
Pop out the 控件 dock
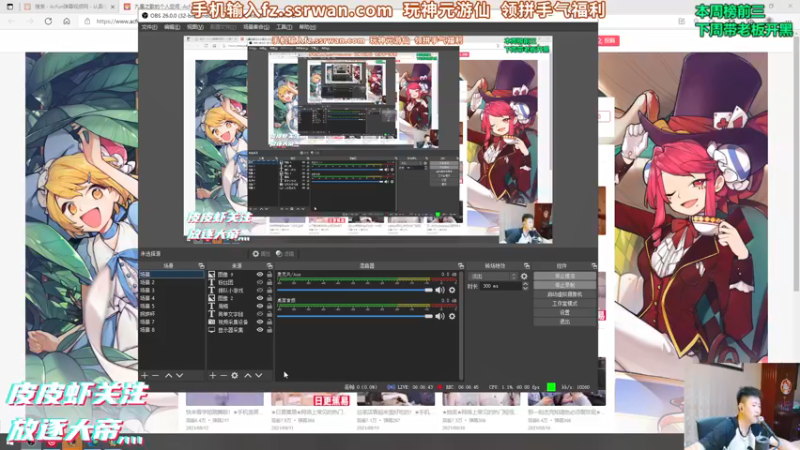[594, 266]
